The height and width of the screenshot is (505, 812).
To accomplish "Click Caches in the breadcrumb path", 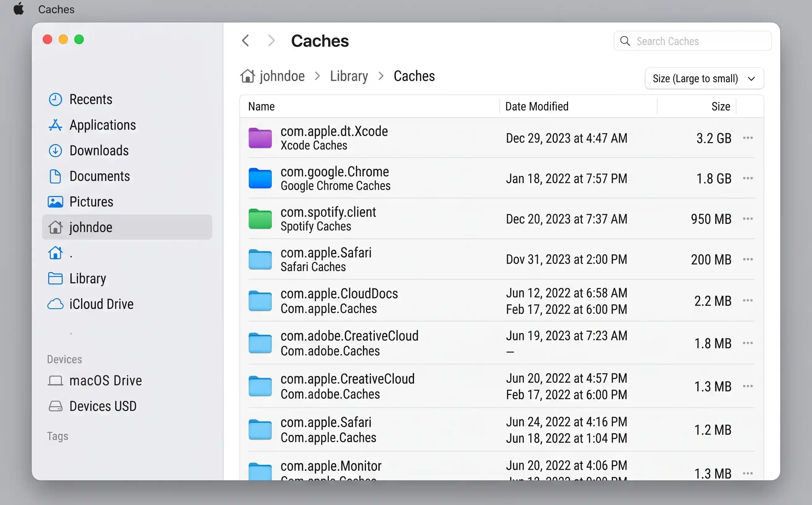I will [x=414, y=76].
